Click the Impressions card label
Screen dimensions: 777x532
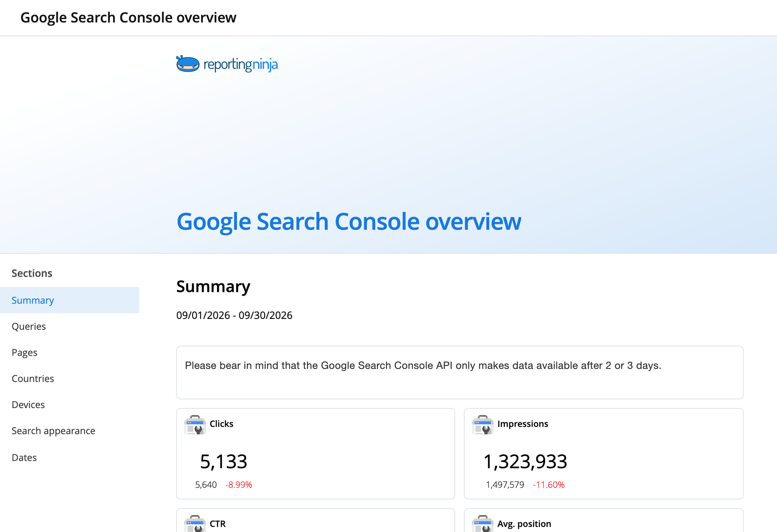click(x=523, y=424)
